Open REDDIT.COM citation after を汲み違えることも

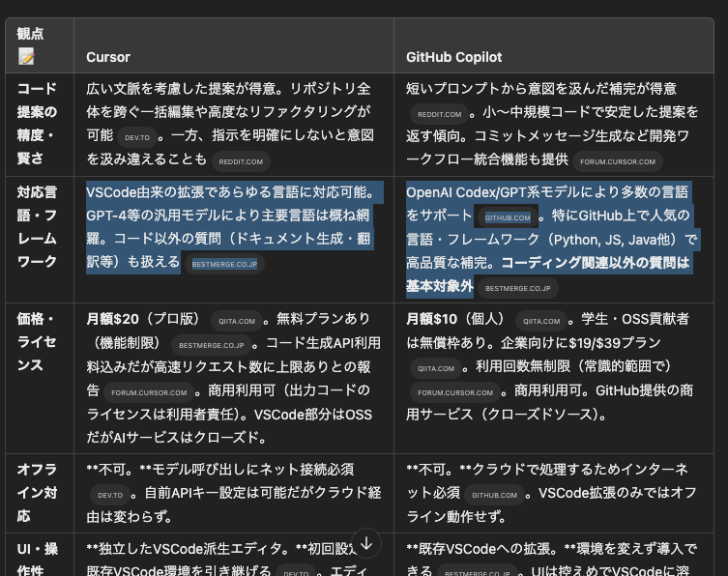click(x=241, y=161)
